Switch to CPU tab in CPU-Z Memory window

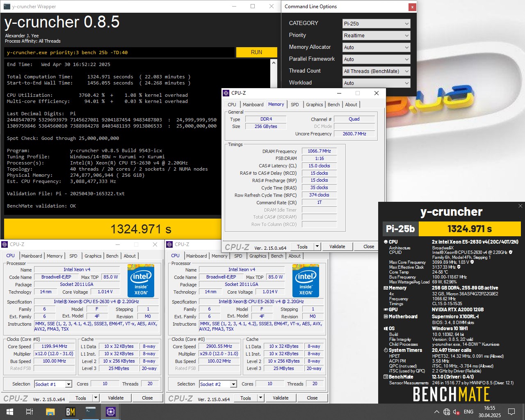coord(232,105)
